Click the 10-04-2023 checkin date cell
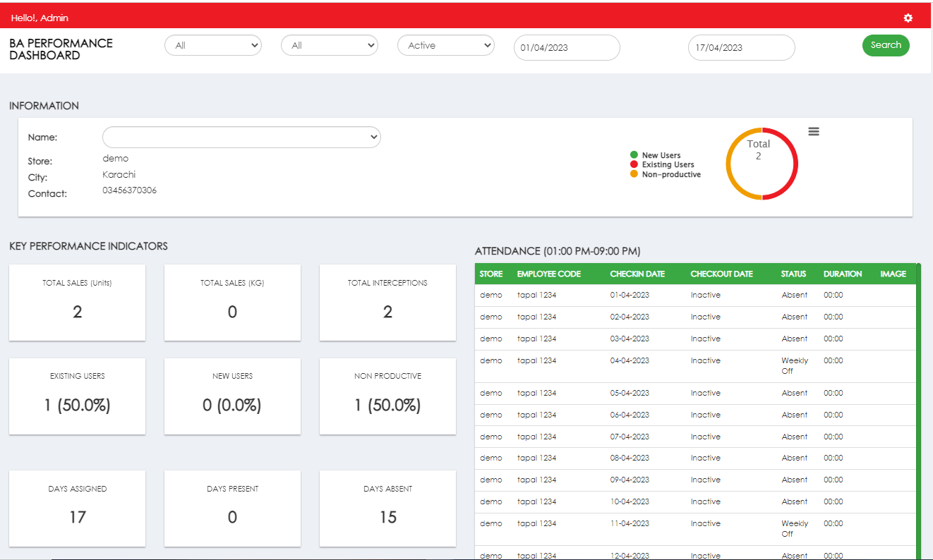The height and width of the screenshot is (560, 933). point(630,501)
